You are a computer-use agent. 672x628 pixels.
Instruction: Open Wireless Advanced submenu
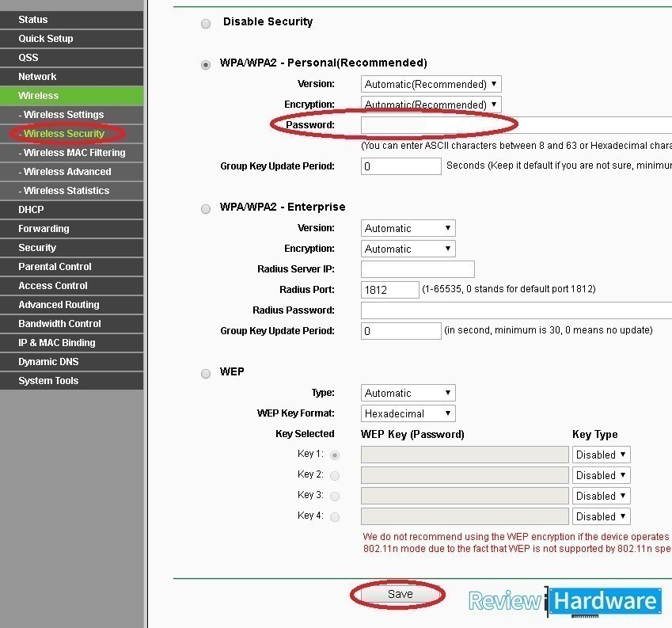click(71, 172)
